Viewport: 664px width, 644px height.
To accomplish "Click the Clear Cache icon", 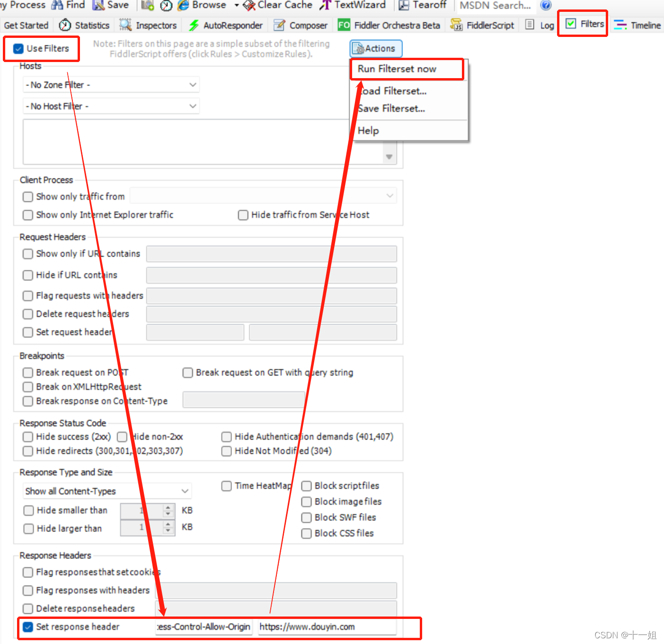I will tap(249, 5).
